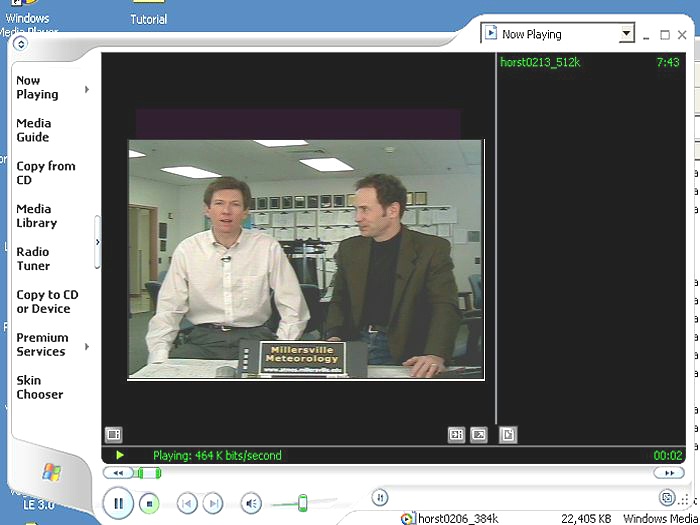Open the Media Library tab
This screenshot has width=700, height=525.
click(37, 216)
